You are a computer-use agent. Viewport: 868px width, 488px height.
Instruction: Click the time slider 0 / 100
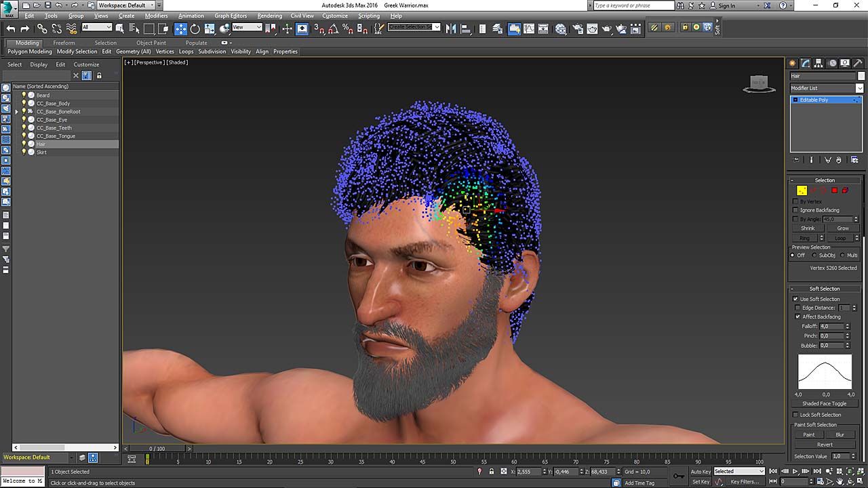pyautogui.click(x=157, y=449)
